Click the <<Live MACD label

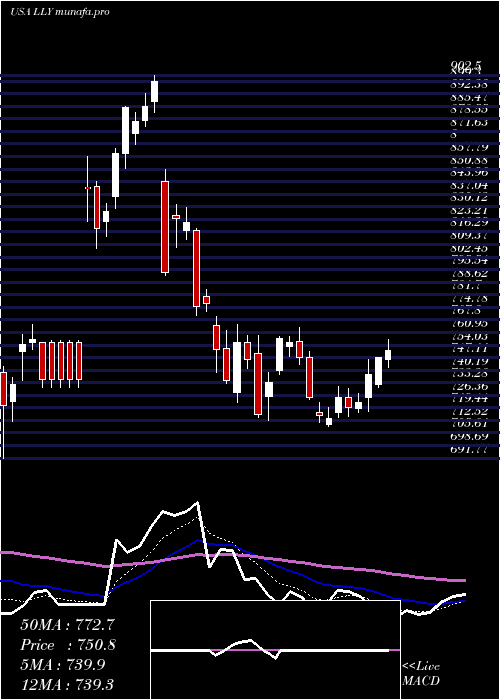[421, 674]
